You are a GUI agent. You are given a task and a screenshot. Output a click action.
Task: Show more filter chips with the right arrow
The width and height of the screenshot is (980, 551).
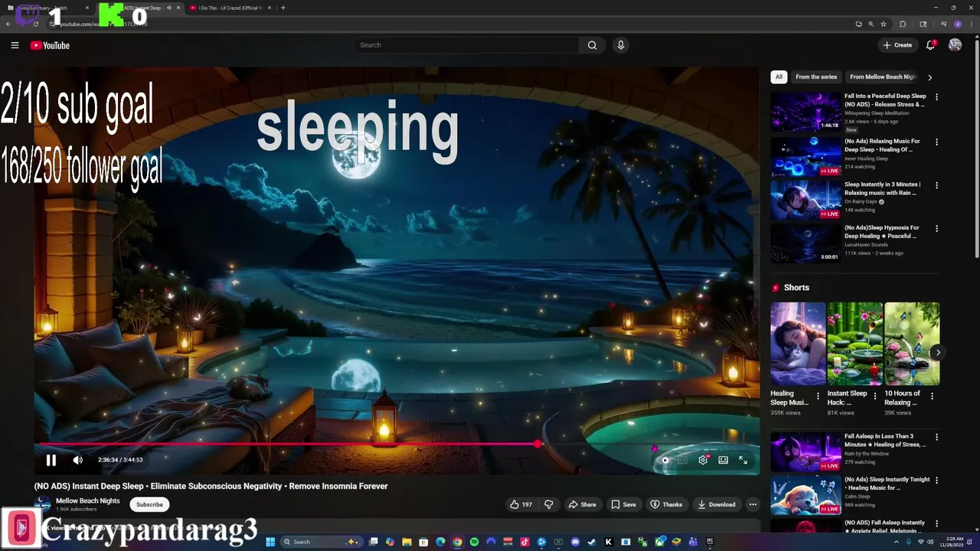[x=929, y=77]
